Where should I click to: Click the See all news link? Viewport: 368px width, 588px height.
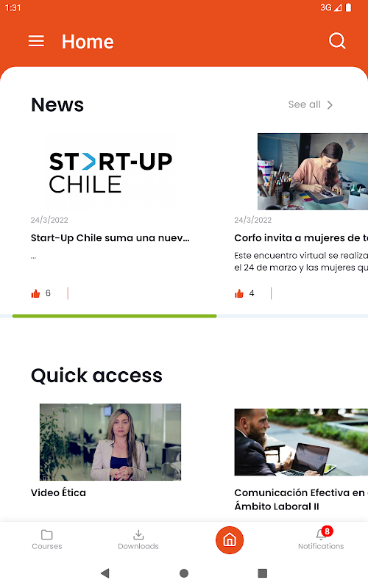[x=305, y=104]
